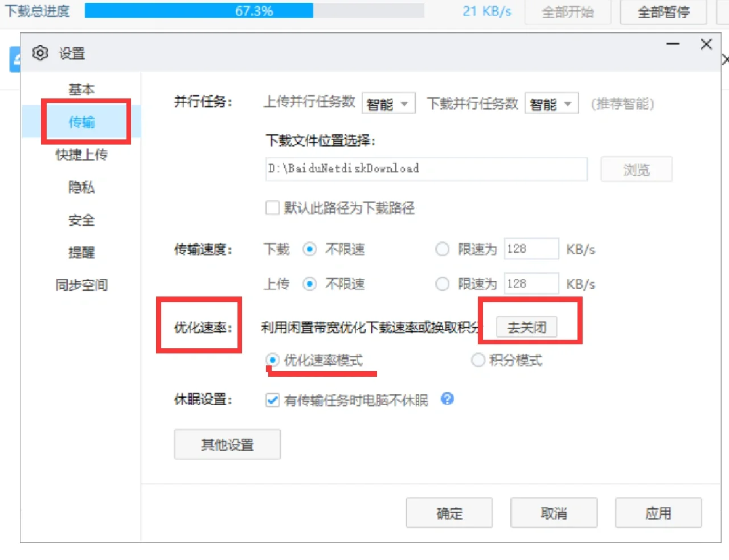Open the download parallel tasks 智能 dropdown
This screenshot has height=560, width=729.
pyautogui.click(x=551, y=103)
